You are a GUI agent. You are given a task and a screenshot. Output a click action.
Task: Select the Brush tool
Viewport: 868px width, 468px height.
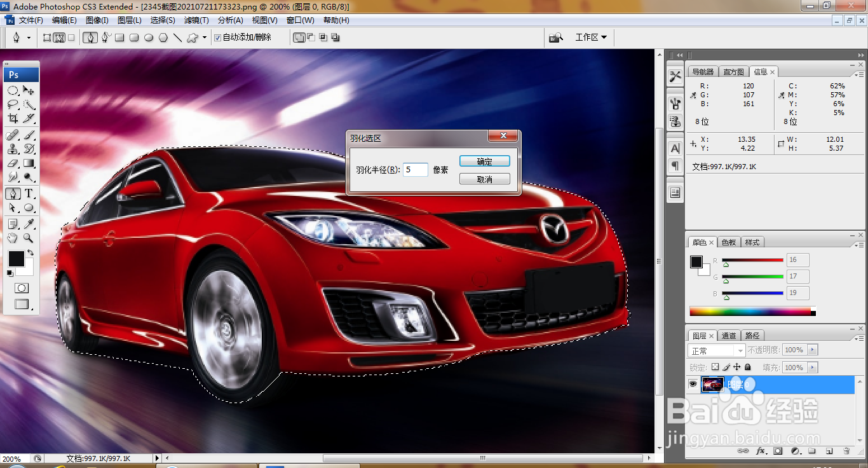(29, 135)
